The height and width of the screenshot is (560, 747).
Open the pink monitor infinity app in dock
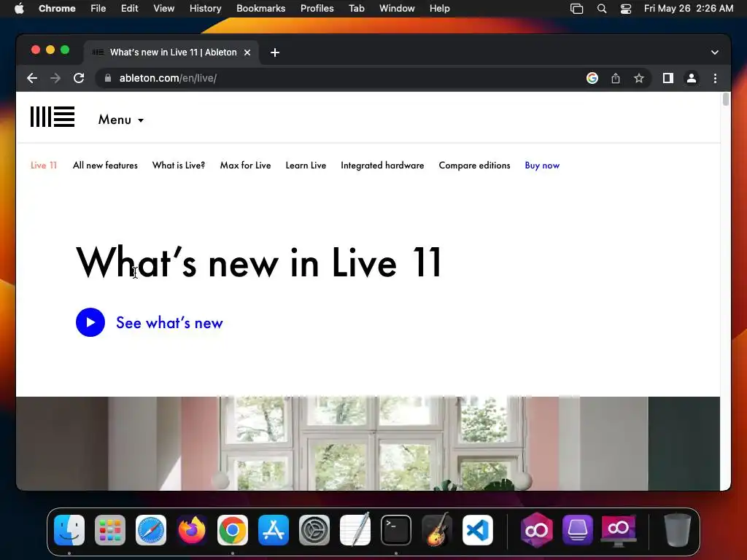tap(619, 531)
